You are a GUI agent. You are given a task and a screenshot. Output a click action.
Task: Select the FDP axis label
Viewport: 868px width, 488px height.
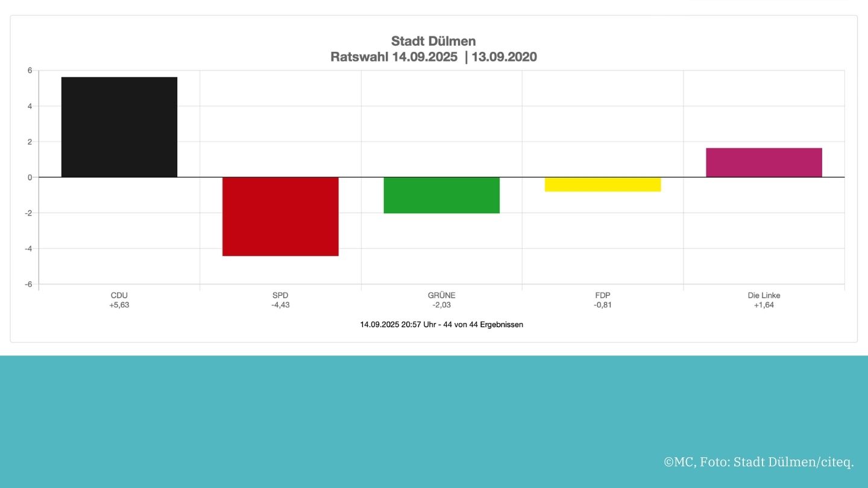603,295
